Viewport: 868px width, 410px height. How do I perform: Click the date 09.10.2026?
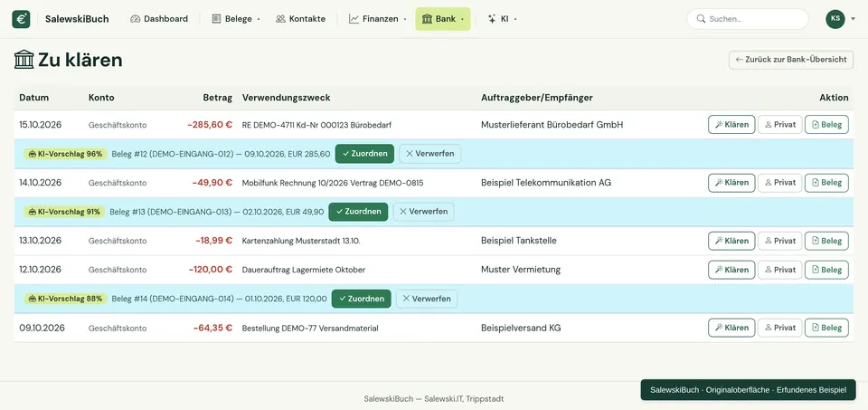point(42,328)
